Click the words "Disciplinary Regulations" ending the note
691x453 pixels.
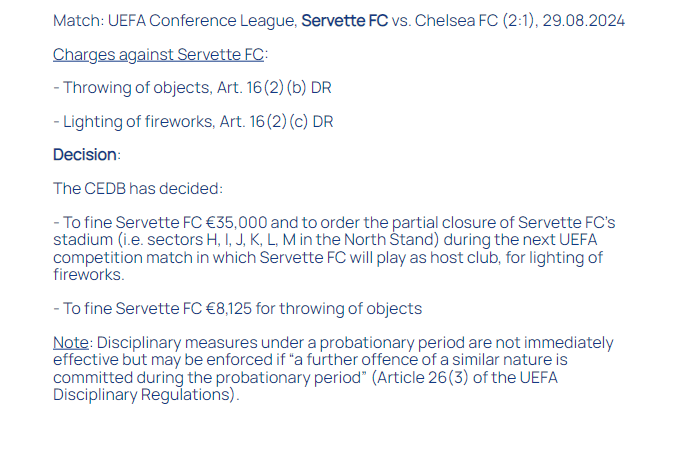(x=145, y=394)
